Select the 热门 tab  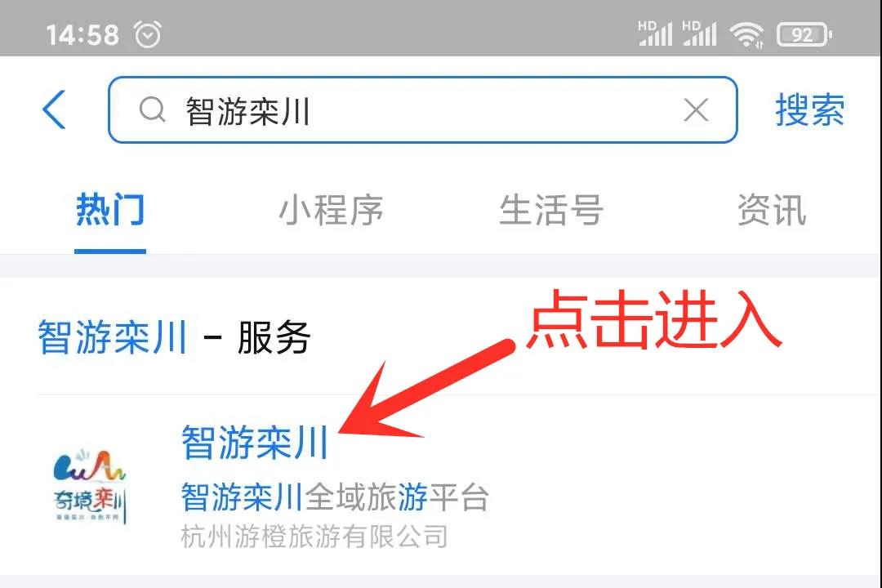click(x=110, y=209)
